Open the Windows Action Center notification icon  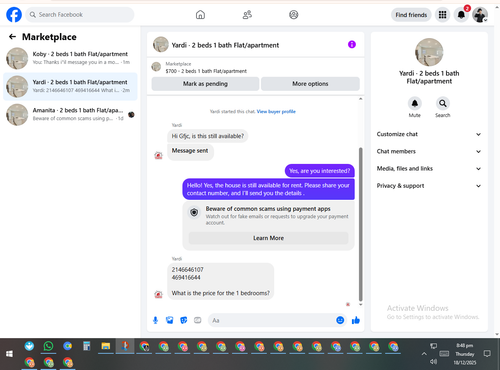tap(487, 354)
